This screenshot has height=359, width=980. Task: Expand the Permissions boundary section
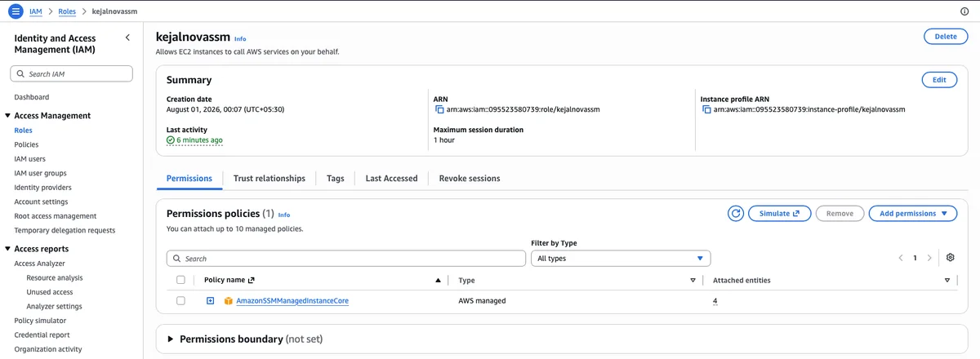[x=171, y=339]
